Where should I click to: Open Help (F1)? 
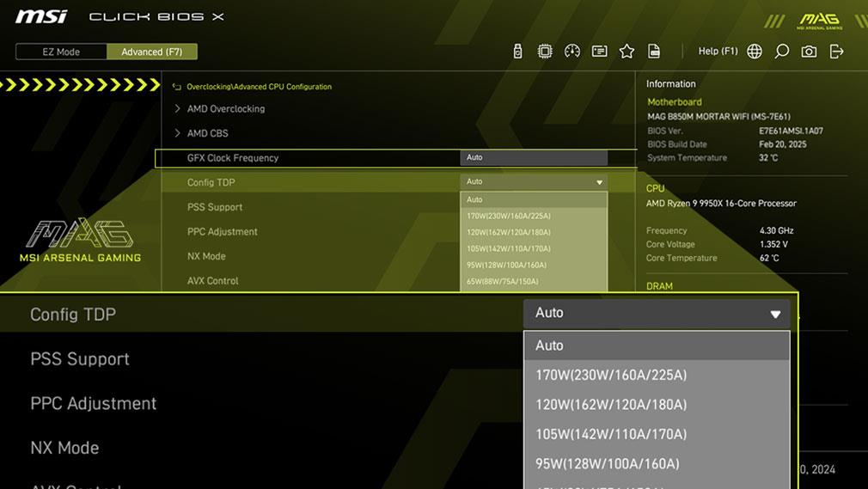click(x=718, y=52)
